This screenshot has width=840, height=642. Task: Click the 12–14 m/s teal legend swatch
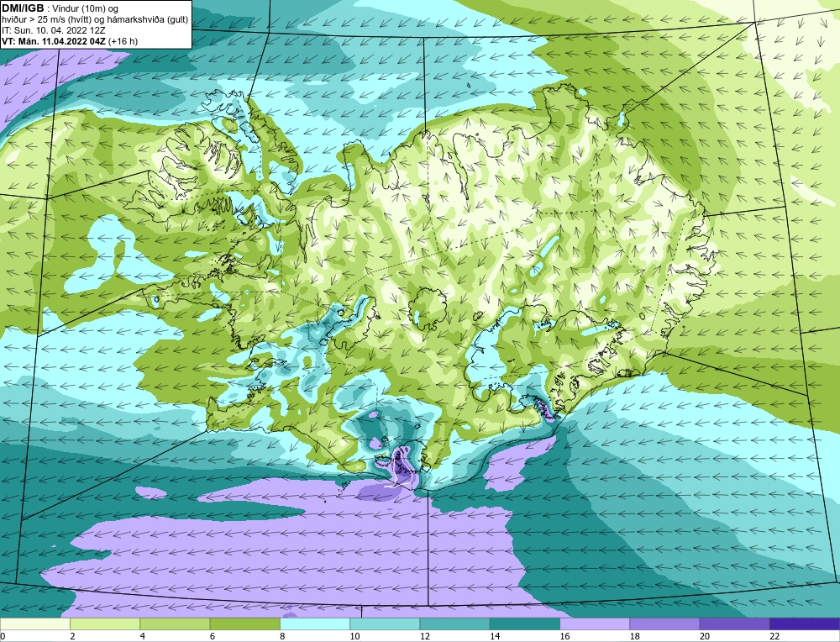click(x=454, y=624)
